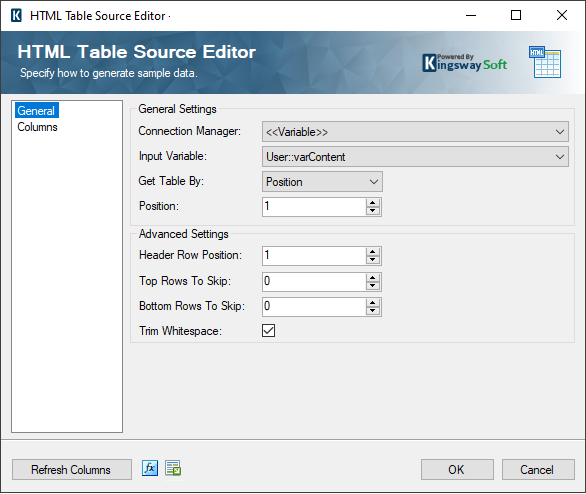Open the Input Variable dropdown
The width and height of the screenshot is (586, 494).
(415, 157)
